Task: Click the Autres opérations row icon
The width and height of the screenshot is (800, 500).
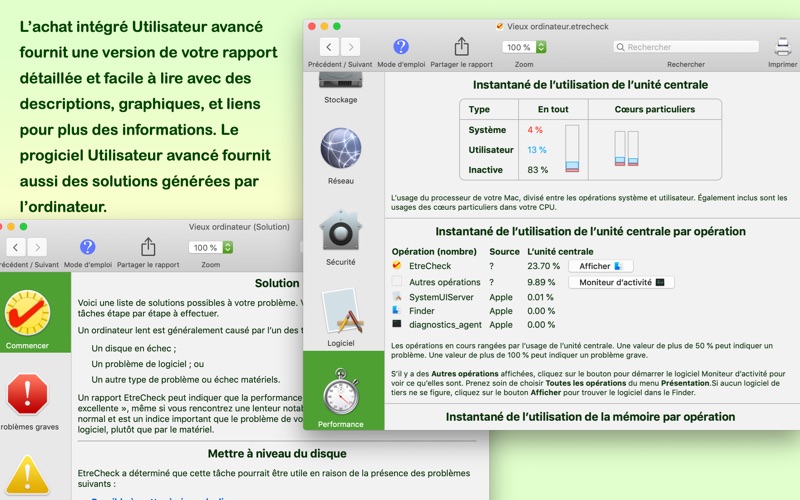Action: pyautogui.click(x=396, y=281)
